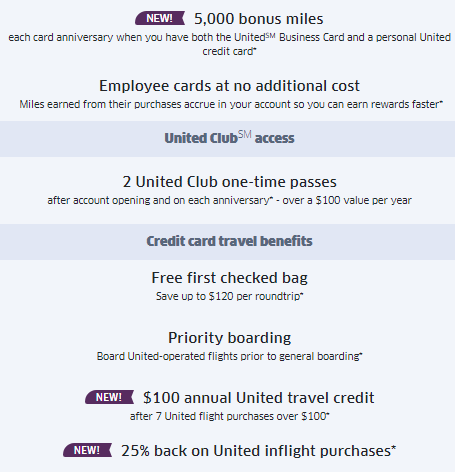Click the Priority boarding heading
Viewport: 455px width, 472px height.
pos(229,338)
